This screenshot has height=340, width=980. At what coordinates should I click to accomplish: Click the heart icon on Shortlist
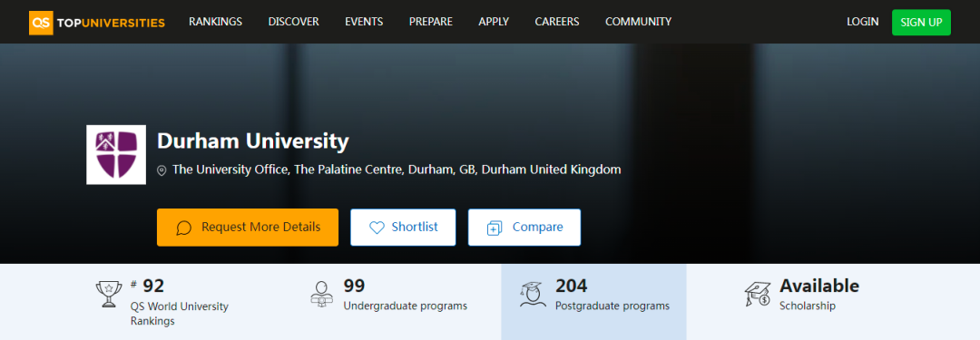[377, 228]
